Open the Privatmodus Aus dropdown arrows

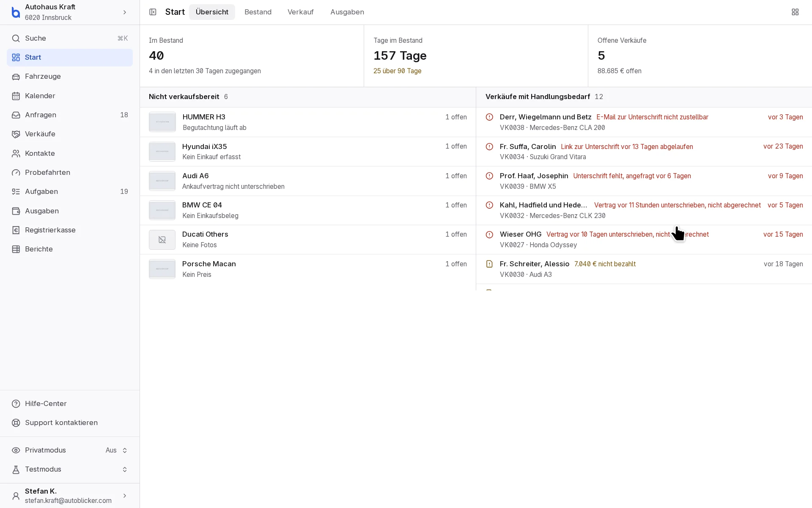click(x=125, y=450)
